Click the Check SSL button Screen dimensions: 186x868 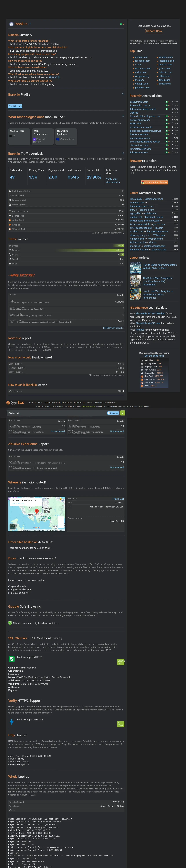coord(121,662)
